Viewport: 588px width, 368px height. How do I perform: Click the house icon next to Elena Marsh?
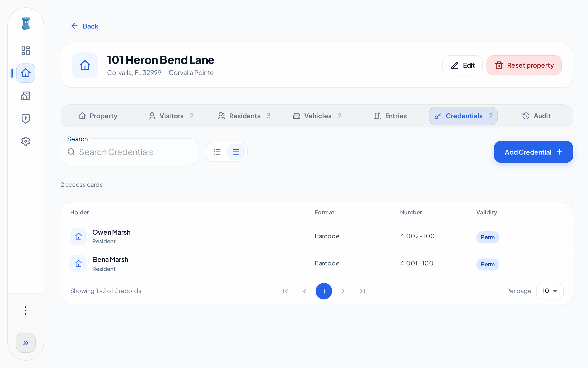79,264
